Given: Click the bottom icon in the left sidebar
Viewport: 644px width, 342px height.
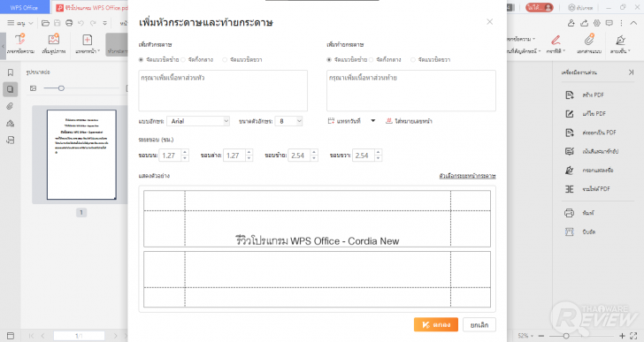Looking at the screenshot, I should 11,141.
